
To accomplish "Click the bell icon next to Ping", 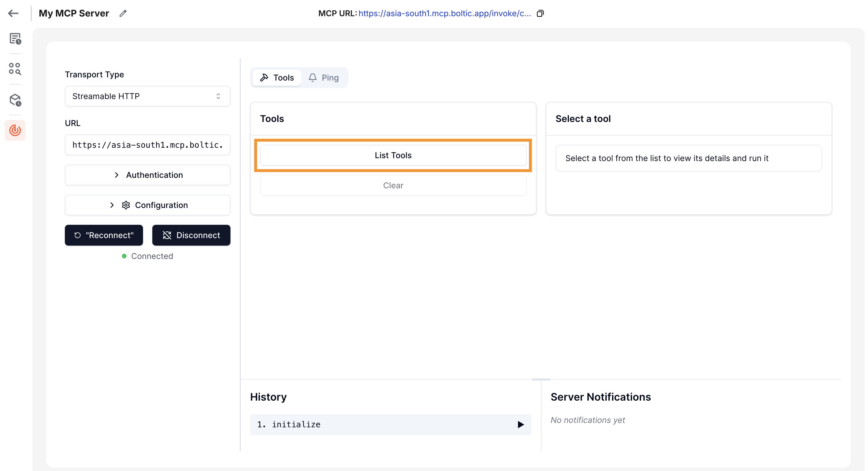I will click(x=312, y=77).
